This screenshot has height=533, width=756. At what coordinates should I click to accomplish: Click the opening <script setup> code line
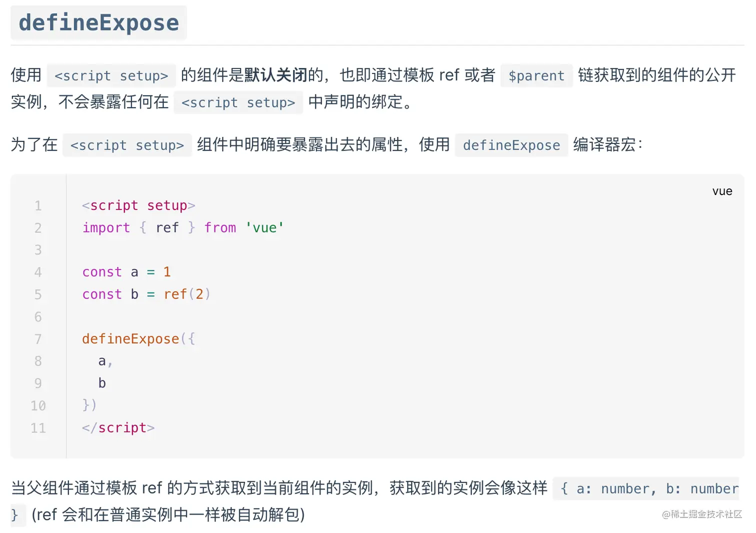(138, 205)
